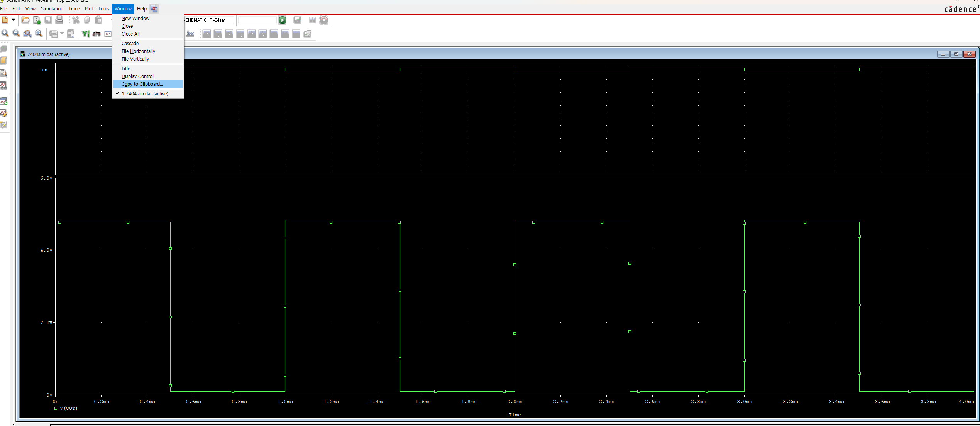
Task: Click the Zoom In magnifier icon
Action: click(x=5, y=34)
